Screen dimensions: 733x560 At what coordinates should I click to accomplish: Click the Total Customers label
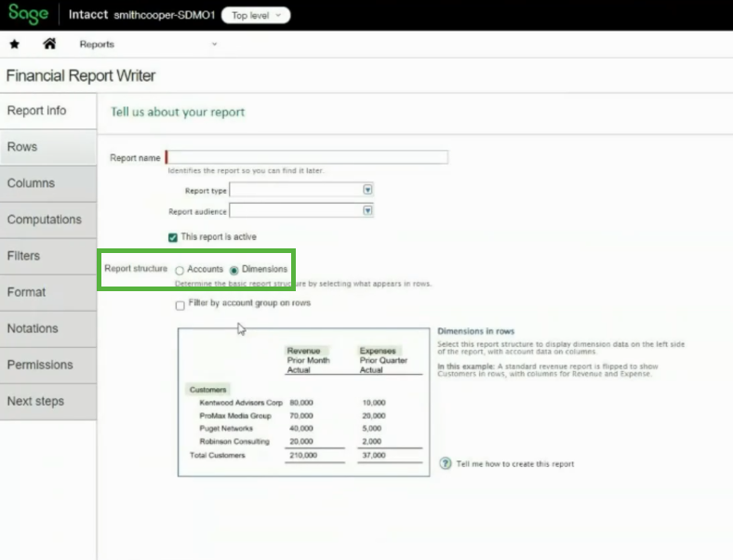[218, 455]
